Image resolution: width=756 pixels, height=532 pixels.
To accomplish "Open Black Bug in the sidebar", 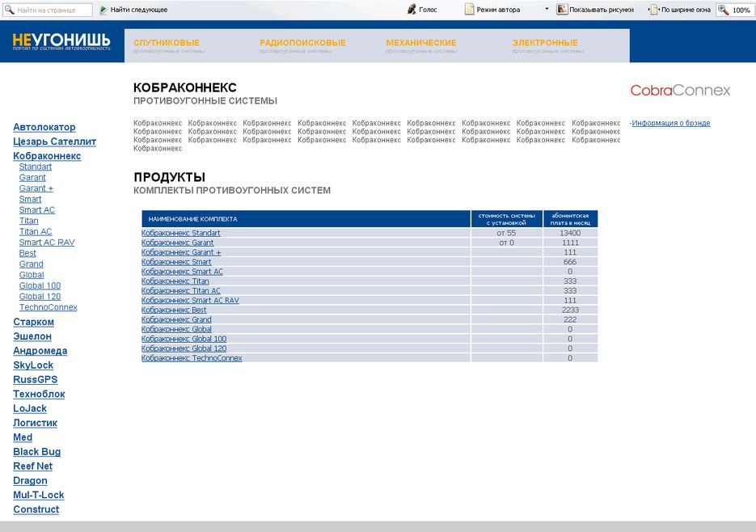I will point(36,453).
